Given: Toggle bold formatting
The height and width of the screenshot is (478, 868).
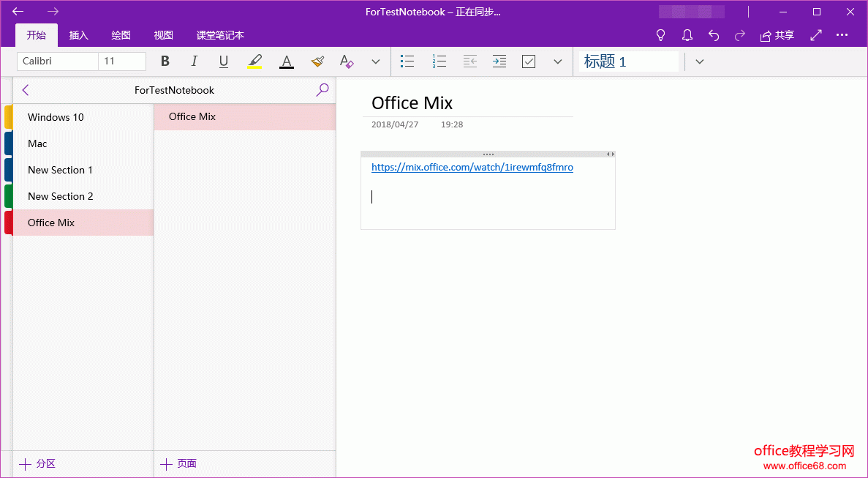Looking at the screenshot, I should 165,61.
